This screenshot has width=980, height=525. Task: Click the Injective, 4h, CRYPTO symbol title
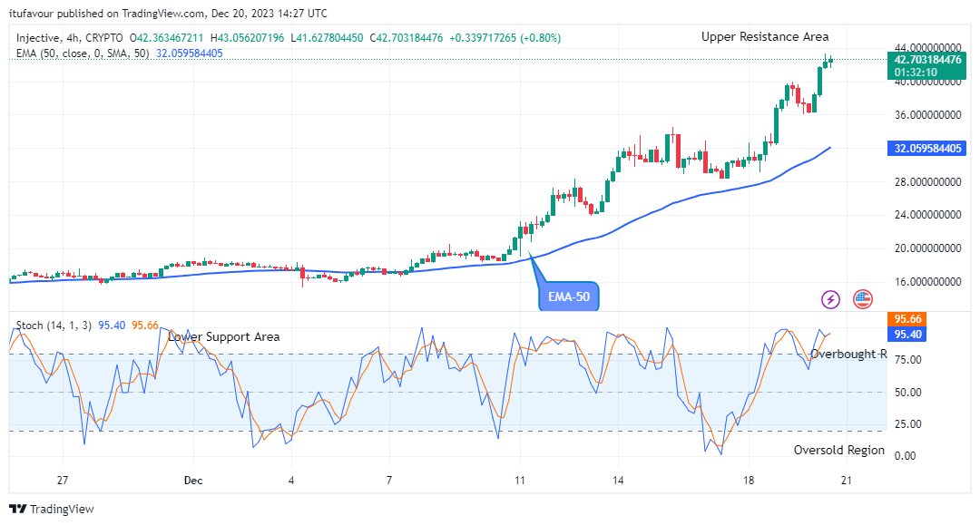(71, 38)
